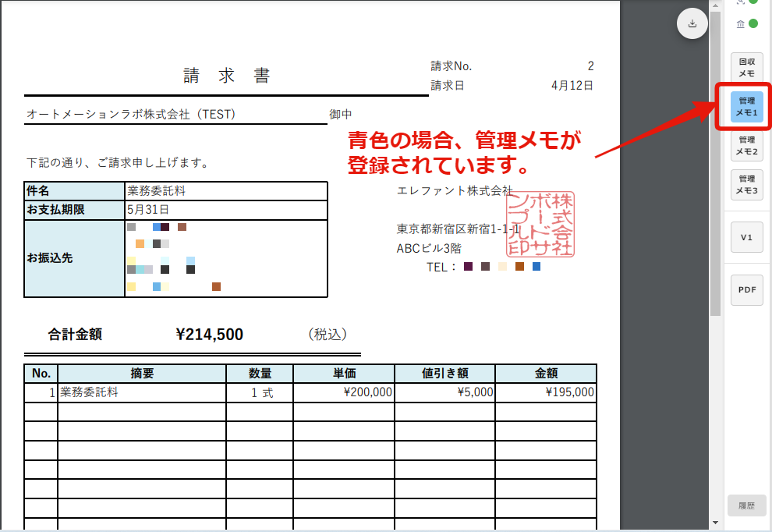The image size is (772, 532).
Task: Click the 値引き額 column header
Action: click(445, 374)
